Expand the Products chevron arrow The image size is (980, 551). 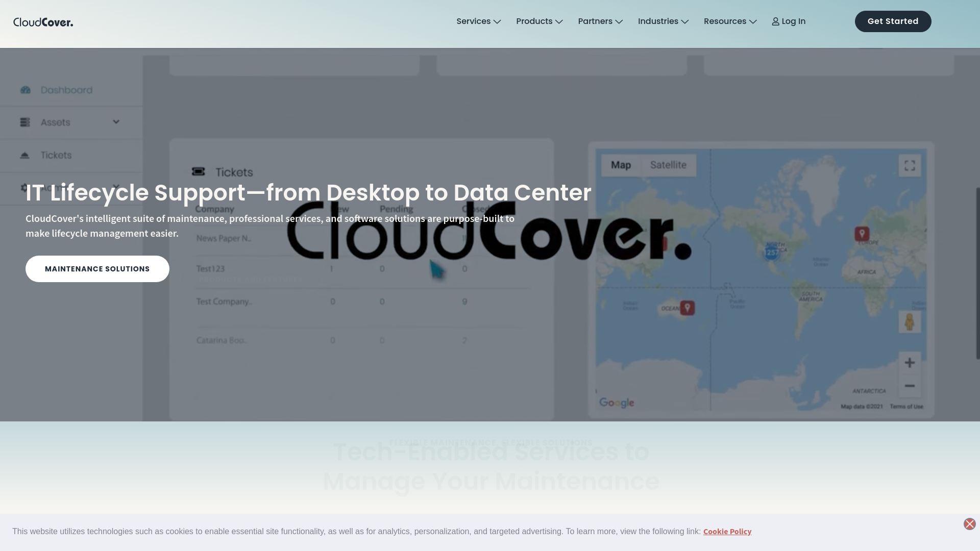point(559,22)
